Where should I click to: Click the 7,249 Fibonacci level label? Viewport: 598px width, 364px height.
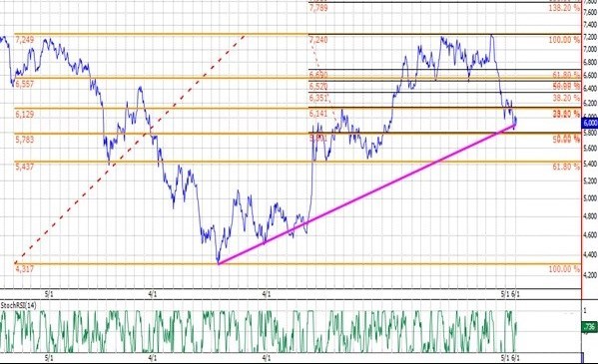[24, 40]
